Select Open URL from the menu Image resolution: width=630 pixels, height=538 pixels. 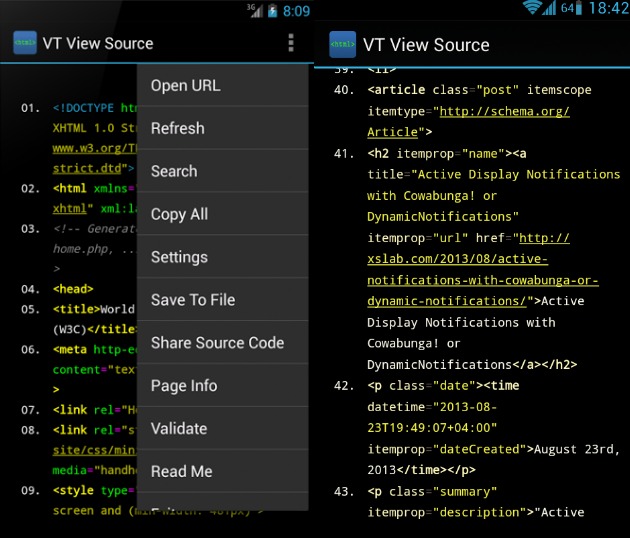pyautogui.click(x=222, y=86)
